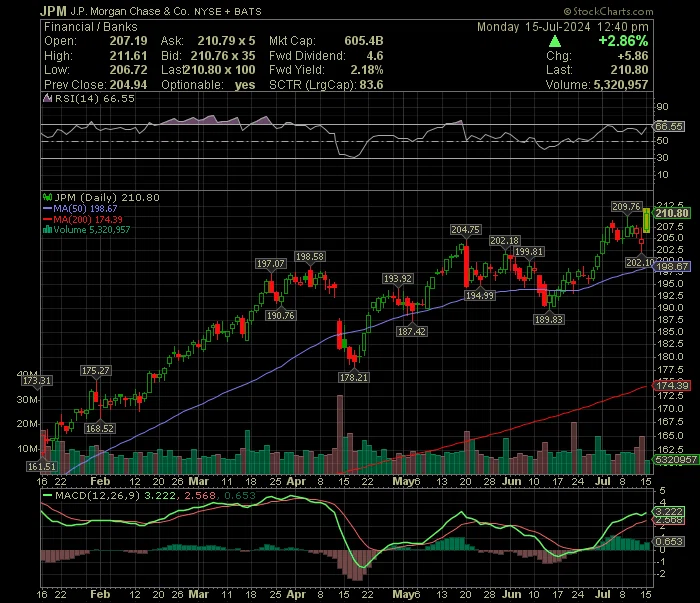Click the green up-arrow change indicator
Image resolution: width=700 pixels, height=603 pixels.
(554, 42)
